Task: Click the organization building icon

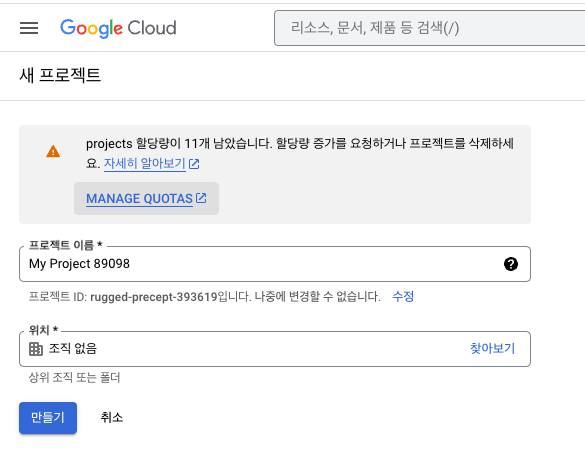Action: pos(36,349)
